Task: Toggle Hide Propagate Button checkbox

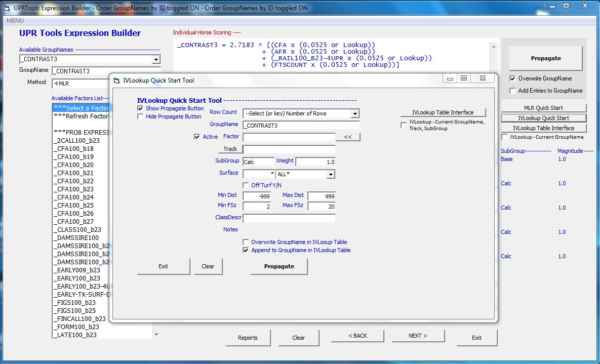Action: [140, 117]
